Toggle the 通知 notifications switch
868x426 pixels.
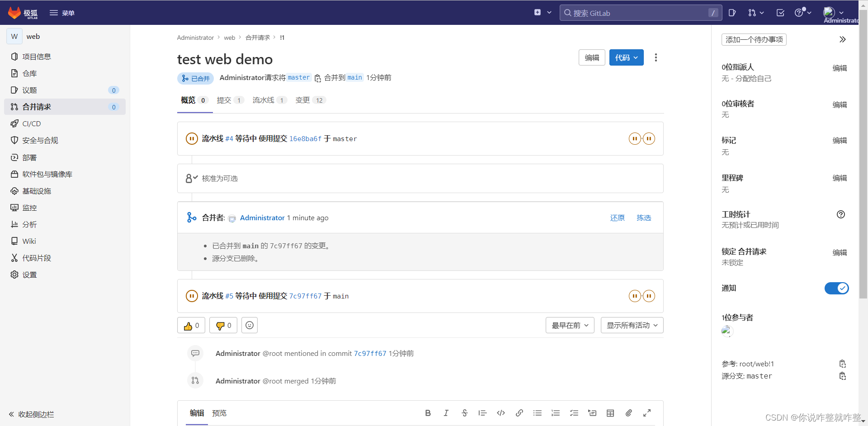click(x=837, y=289)
